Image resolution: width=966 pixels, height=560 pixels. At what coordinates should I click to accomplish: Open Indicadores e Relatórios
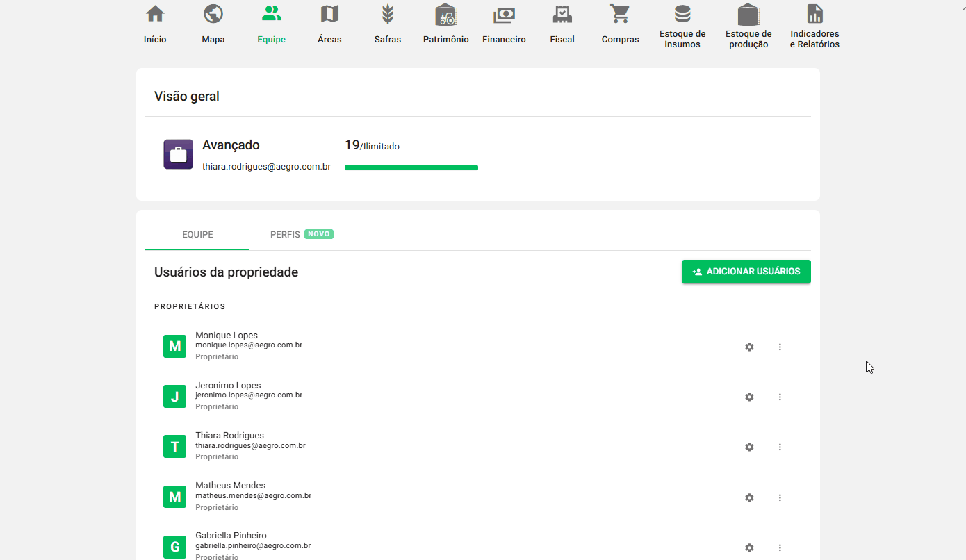tap(814, 23)
